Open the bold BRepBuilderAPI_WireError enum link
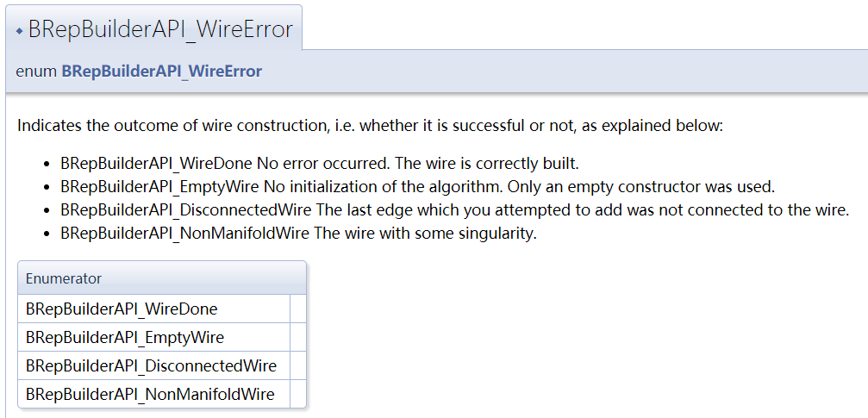The width and height of the screenshot is (868, 418). [162, 72]
